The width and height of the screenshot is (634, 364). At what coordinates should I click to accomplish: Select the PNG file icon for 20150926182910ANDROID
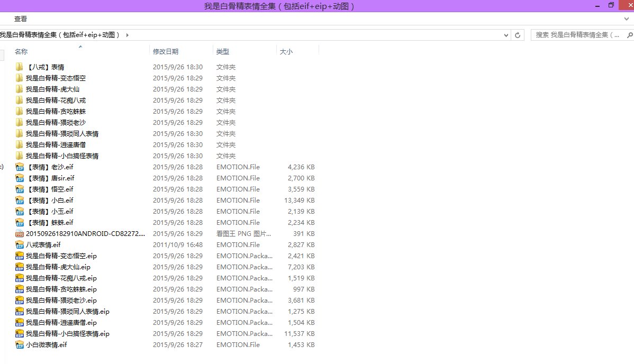point(20,234)
